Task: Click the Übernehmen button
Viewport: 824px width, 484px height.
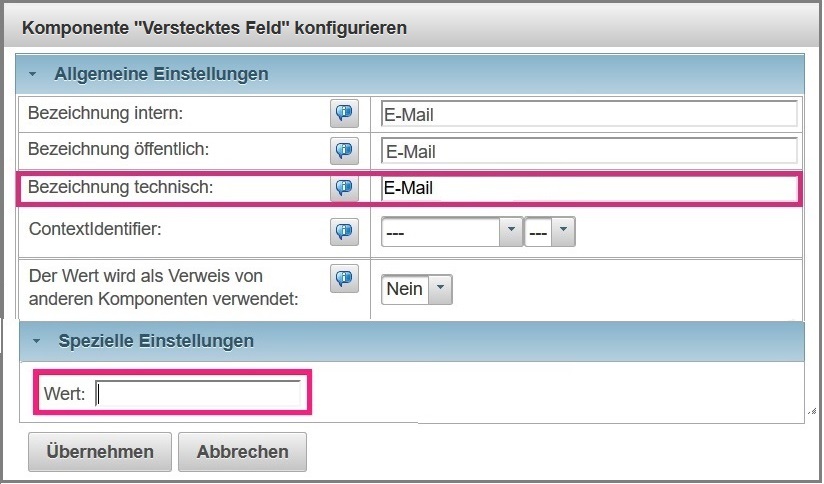Action: point(100,451)
